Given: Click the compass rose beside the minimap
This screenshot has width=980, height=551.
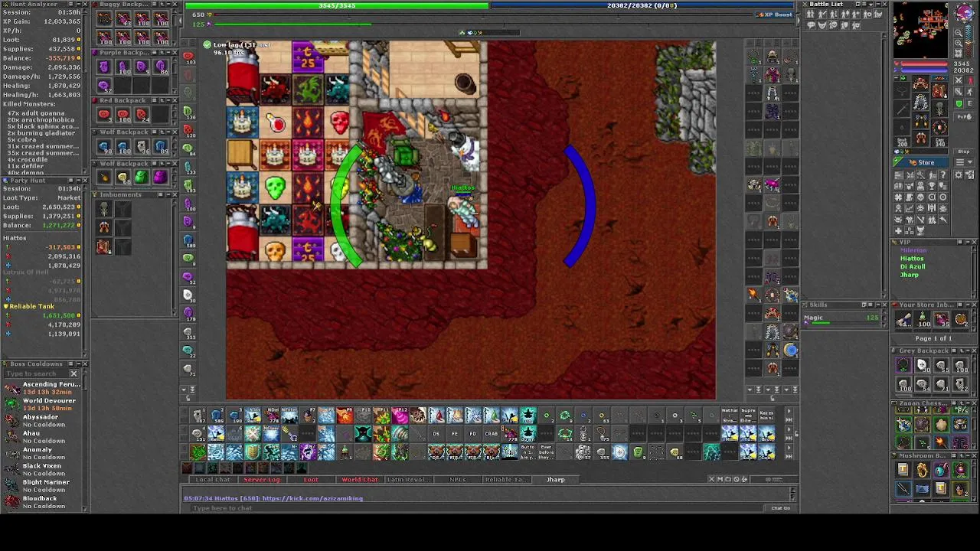Looking at the screenshot, I should pyautogui.click(x=964, y=12).
